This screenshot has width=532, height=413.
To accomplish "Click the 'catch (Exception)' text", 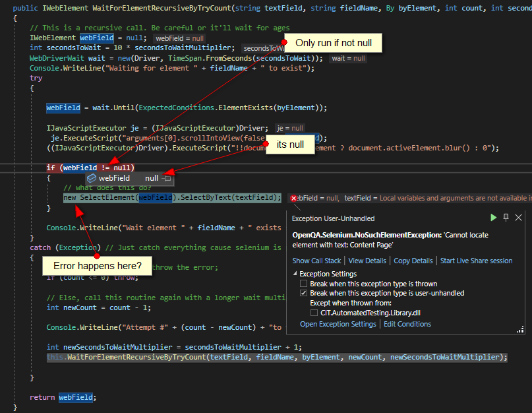I will pos(65,247).
